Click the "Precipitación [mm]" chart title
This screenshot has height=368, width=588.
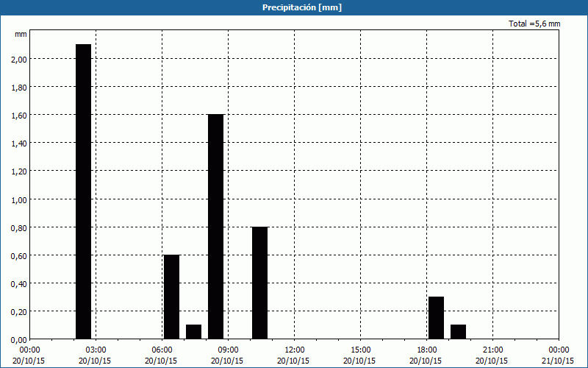(x=302, y=7)
